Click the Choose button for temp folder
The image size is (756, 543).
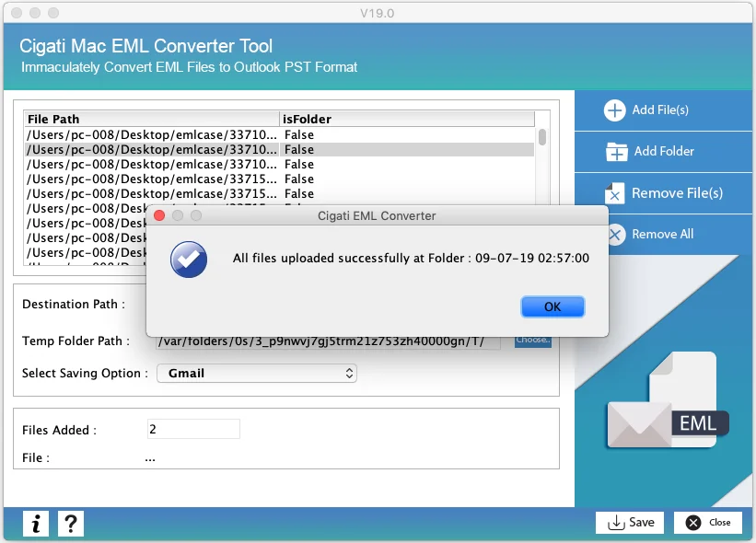pyautogui.click(x=533, y=341)
